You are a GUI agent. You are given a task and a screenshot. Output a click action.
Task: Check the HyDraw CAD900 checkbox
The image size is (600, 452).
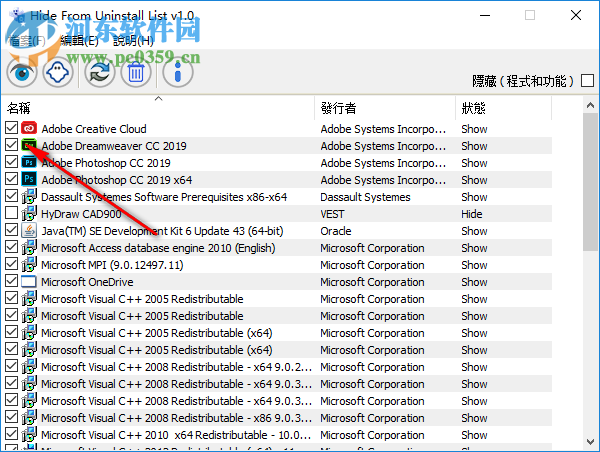12,213
